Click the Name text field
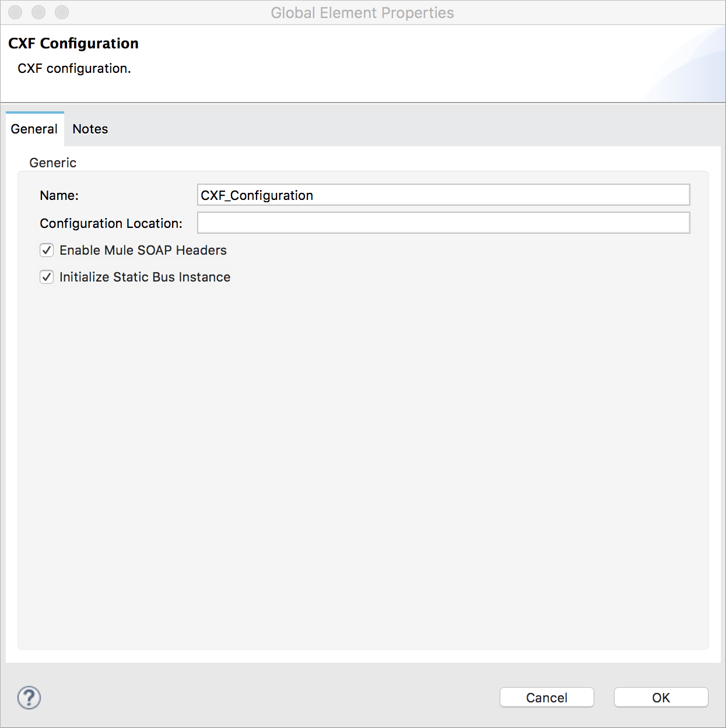 click(x=443, y=195)
